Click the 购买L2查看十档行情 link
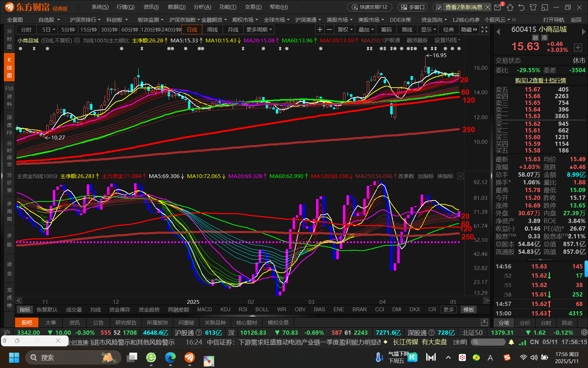This screenshot has width=588, height=368. tap(540, 80)
